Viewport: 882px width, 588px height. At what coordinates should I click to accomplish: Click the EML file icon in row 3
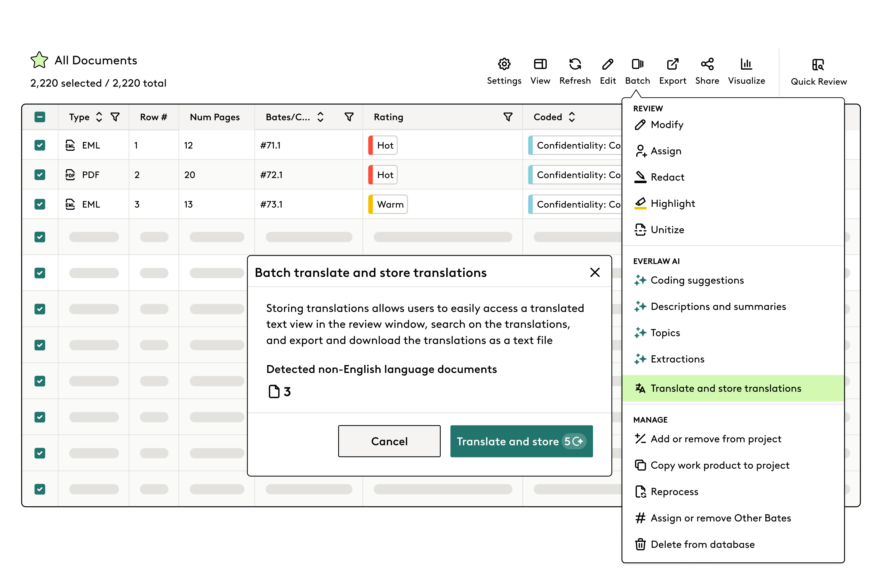(x=70, y=204)
